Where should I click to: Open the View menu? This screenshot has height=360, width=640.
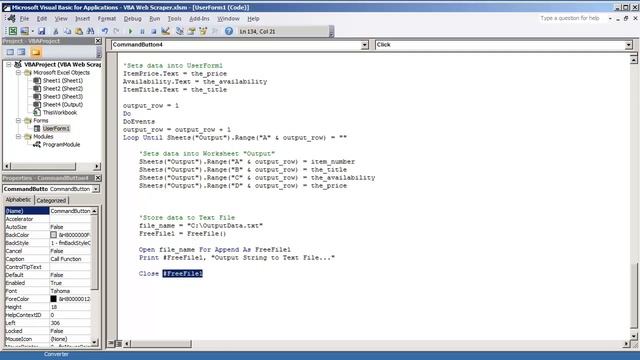pos(61,18)
